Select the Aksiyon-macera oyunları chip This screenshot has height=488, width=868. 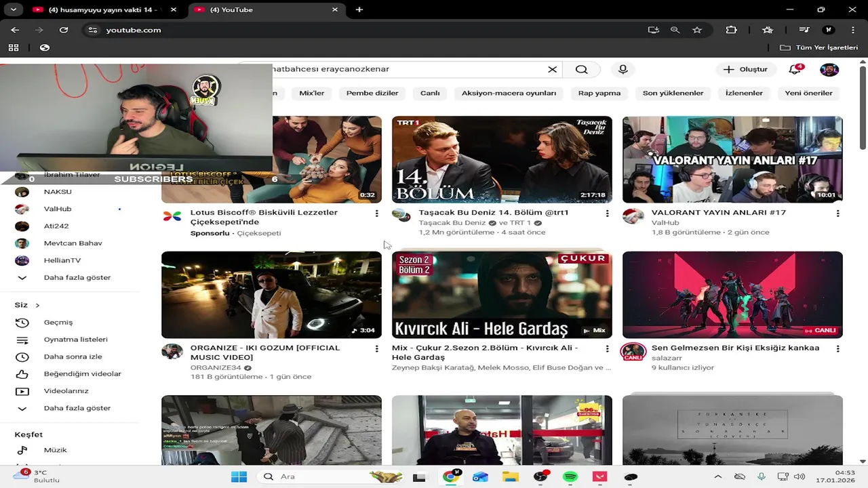coord(509,93)
